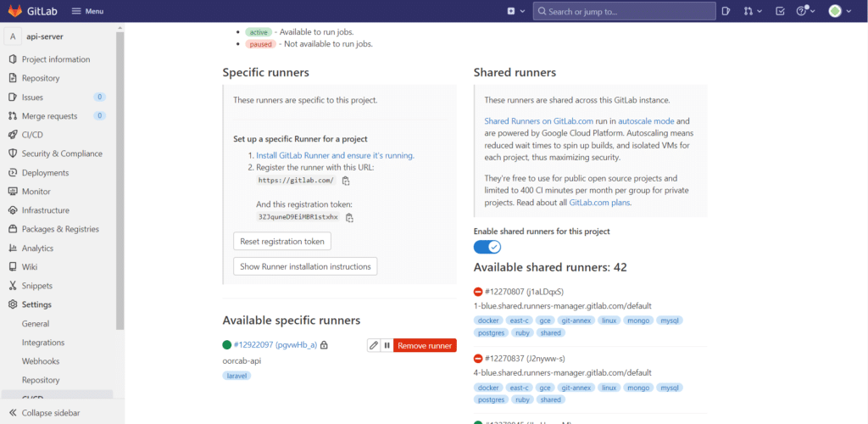The image size is (868, 424).
Task: Open Shared Runners on GitLab.com link
Action: (x=538, y=120)
